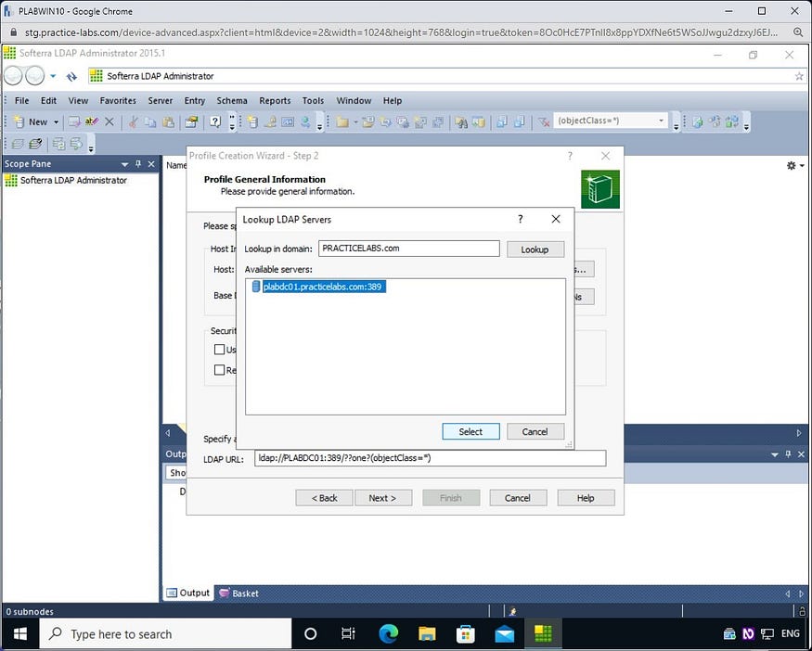This screenshot has height=651, width=812.
Task: Click the Cut scissors toolbar icon
Action: tap(134, 122)
